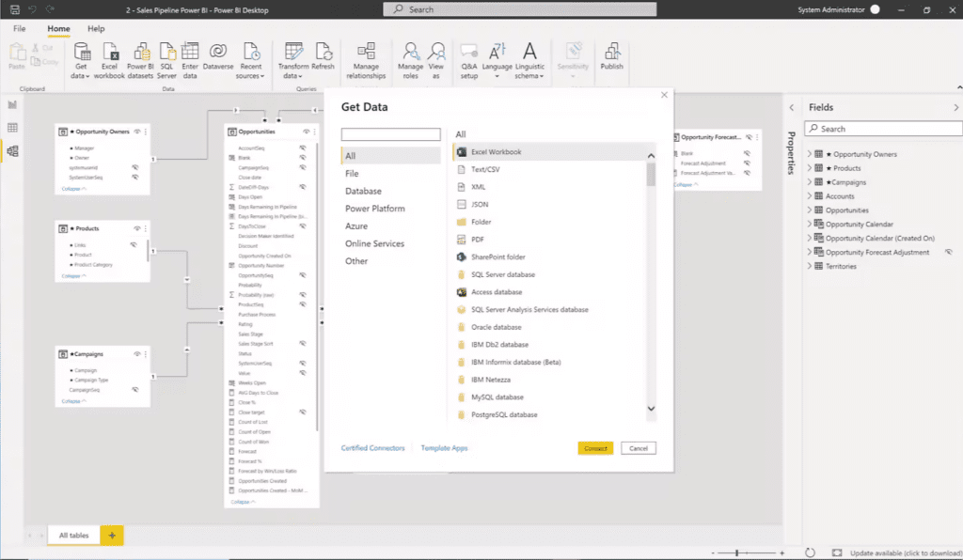Toggle visibility of Campaigns table card
This screenshot has height=560, width=963.
137,354
